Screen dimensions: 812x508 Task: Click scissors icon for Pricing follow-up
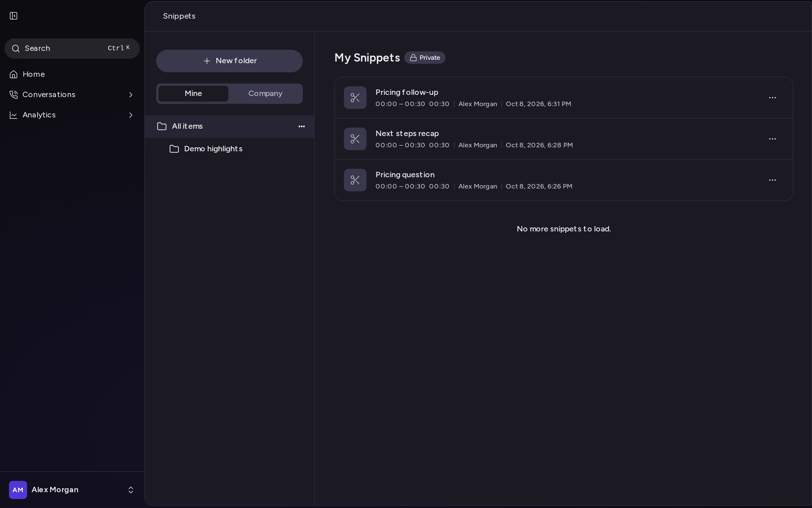click(x=355, y=98)
